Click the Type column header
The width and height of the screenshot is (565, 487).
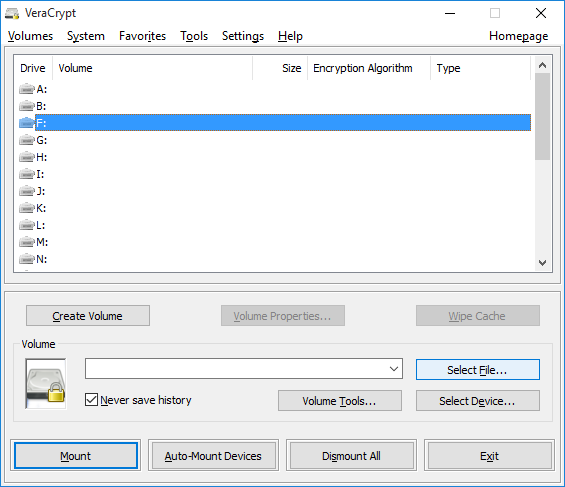point(481,68)
